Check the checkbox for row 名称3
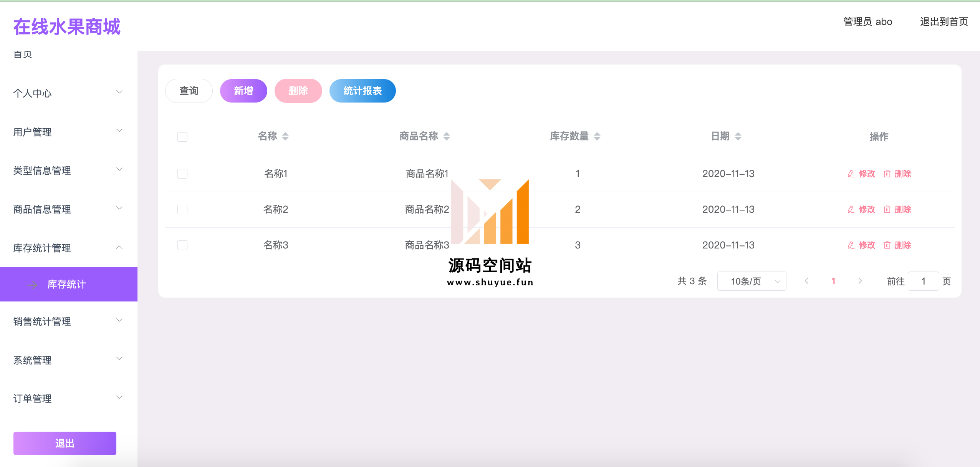 click(182, 245)
